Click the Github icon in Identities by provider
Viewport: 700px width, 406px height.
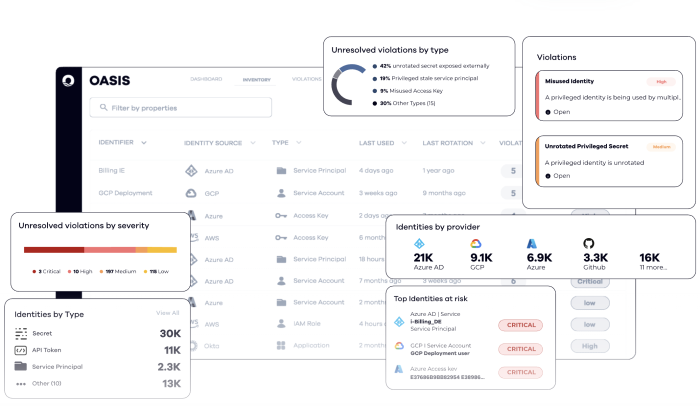click(x=590, y=243)
